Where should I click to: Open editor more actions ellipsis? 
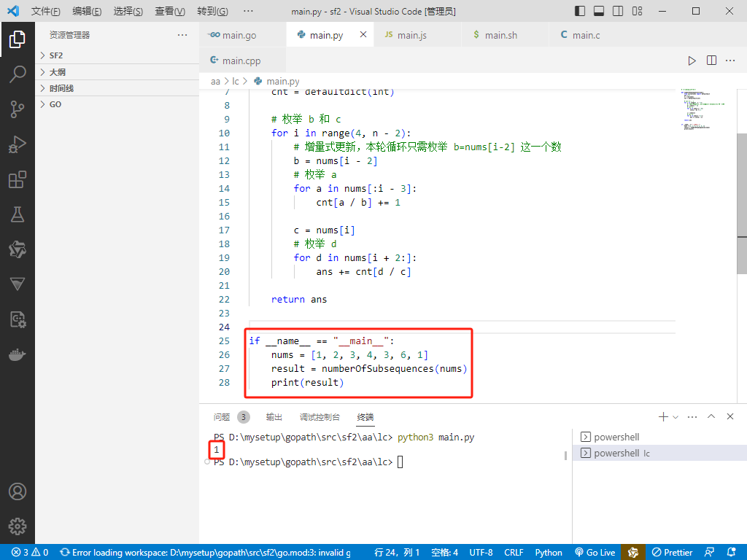(x=730, y=61)
